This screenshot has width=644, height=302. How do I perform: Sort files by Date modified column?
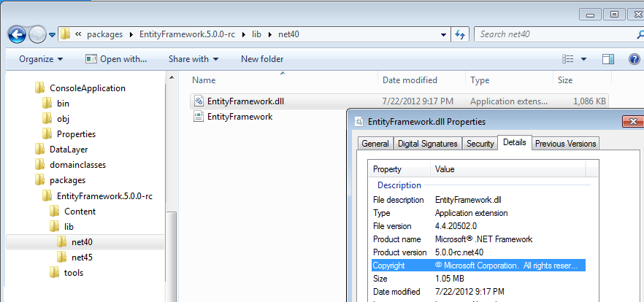point(410,80)
